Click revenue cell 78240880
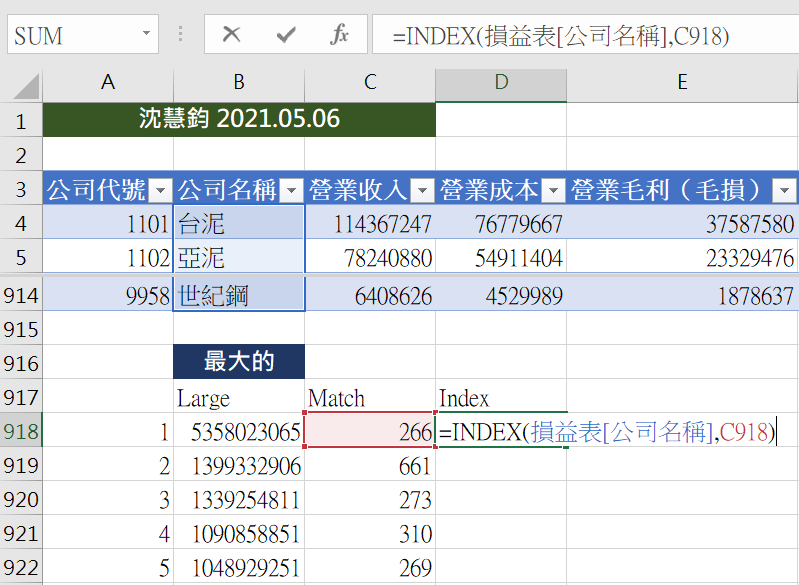Screen dimensions: 799x585 (370, 256)
